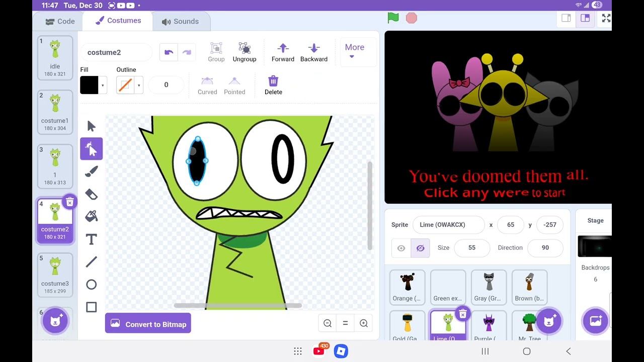
Task: Open the Costumes tab
Action: [x=118, y=21]
